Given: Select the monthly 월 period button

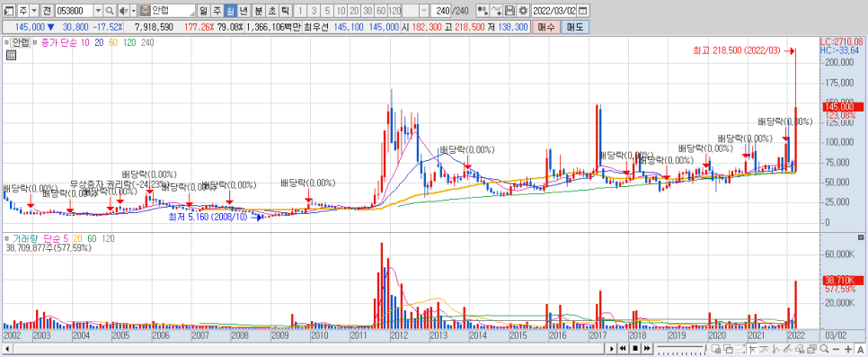Looking at the screenshot, I should click(x=230, y=11).
